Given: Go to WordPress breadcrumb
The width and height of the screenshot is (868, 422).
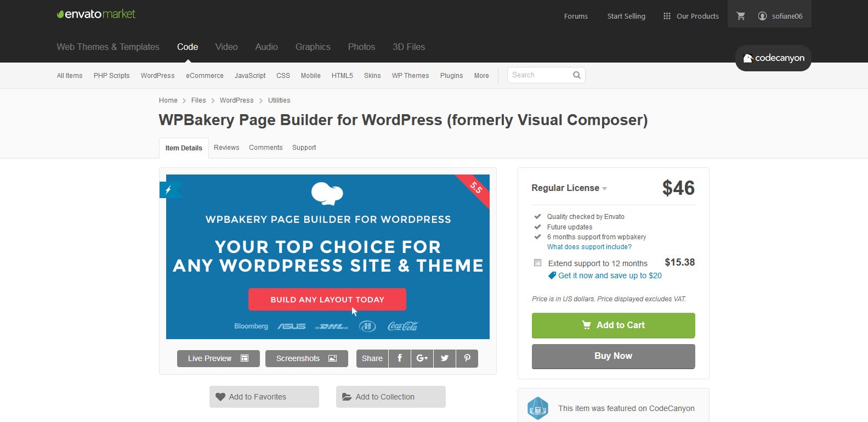Looking at the screenshot, I should [237, 100].
